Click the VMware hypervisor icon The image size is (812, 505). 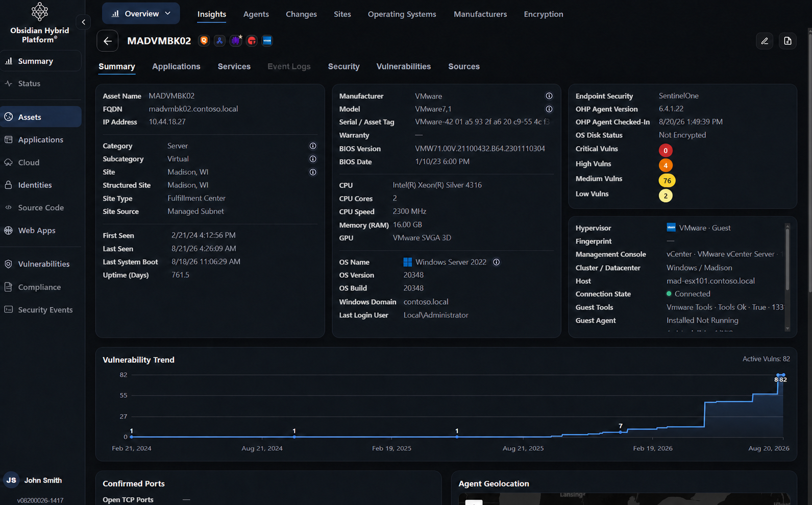point(671,227)
